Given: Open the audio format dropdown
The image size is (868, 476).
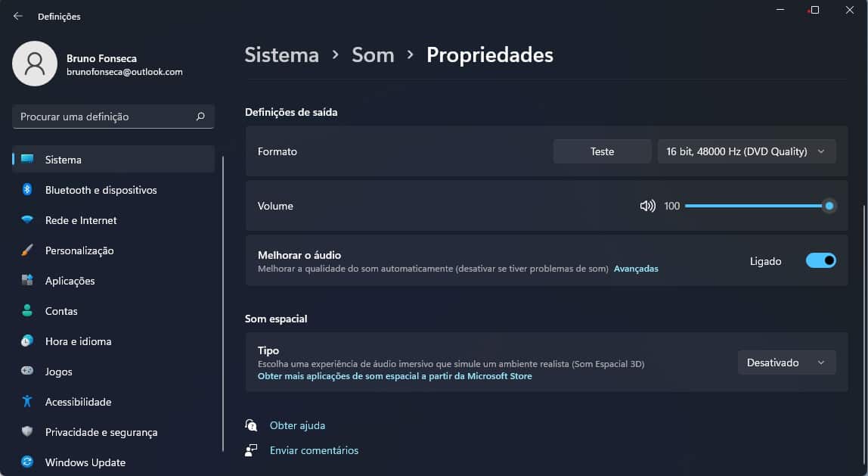Looking at the screenshot, I should [x=746, y=151].
